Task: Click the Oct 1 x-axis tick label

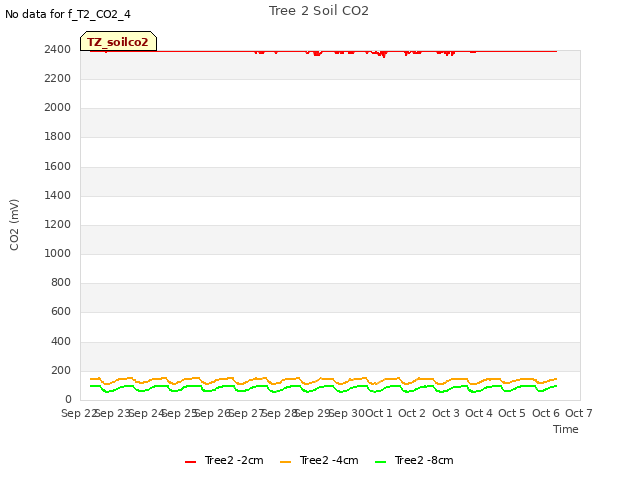Action: click(x=379, y=413)
